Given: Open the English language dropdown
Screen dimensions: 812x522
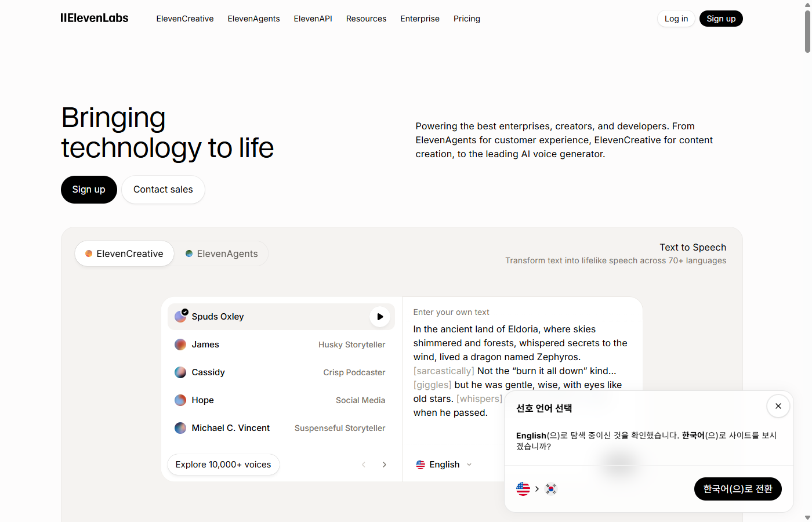Looking at the screenshot, I should [444, 465].
